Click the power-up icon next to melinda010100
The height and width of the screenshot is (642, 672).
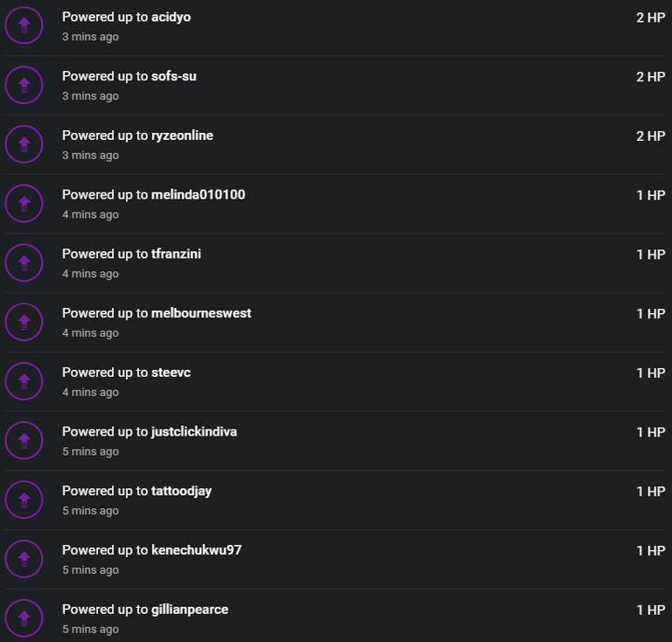click(24, 204)
